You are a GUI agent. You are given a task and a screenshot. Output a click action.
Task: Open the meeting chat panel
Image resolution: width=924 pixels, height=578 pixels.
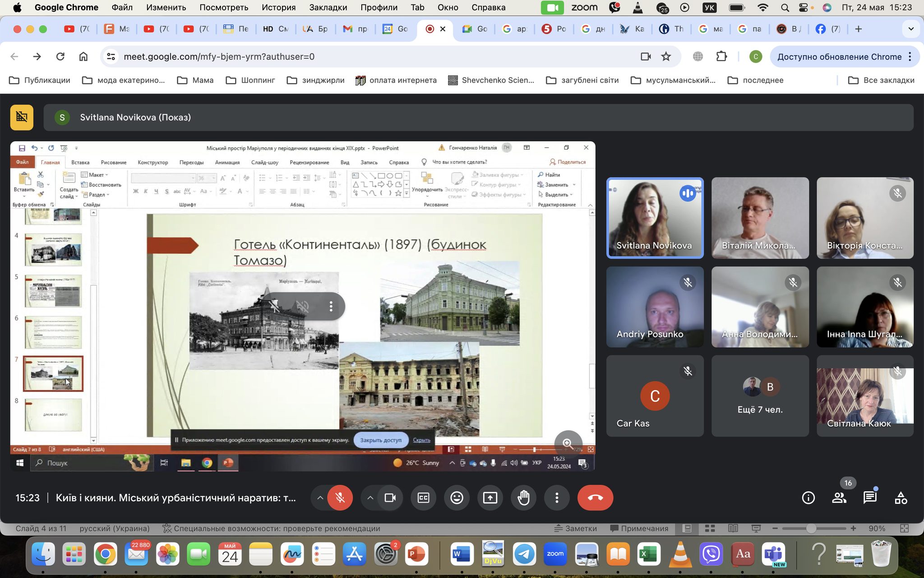(x=869, y=498)
